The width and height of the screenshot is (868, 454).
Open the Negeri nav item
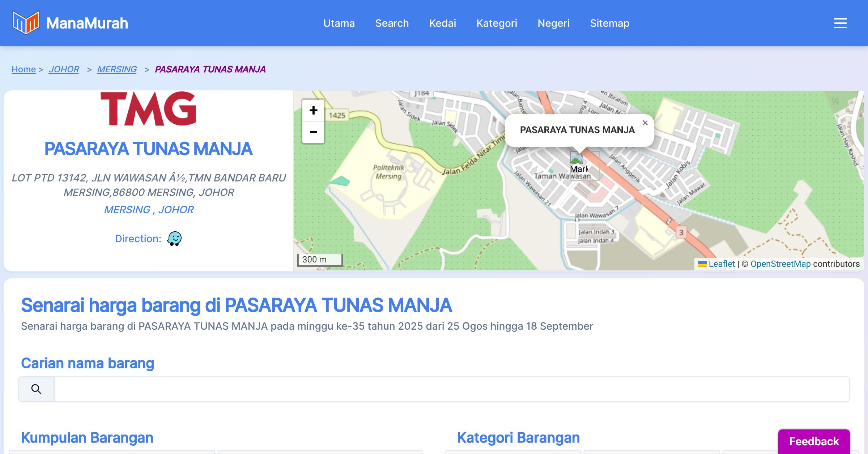[553, 23]
